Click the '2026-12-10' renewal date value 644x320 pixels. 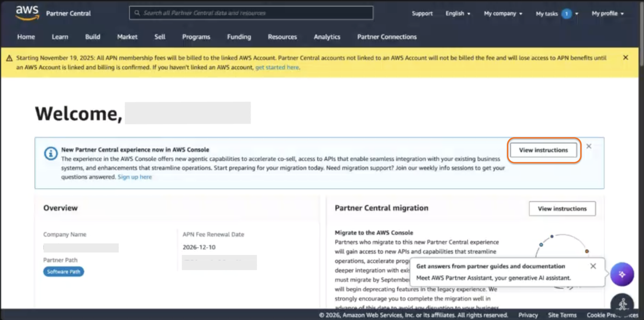[199, 247]
